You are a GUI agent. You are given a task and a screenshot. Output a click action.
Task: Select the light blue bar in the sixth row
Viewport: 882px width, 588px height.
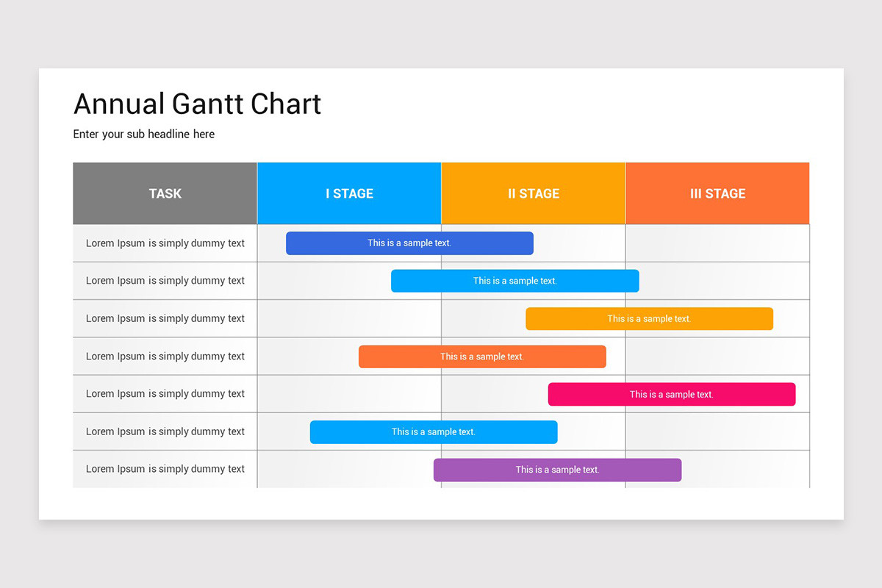pyautogui.click(x=433, y=432)
